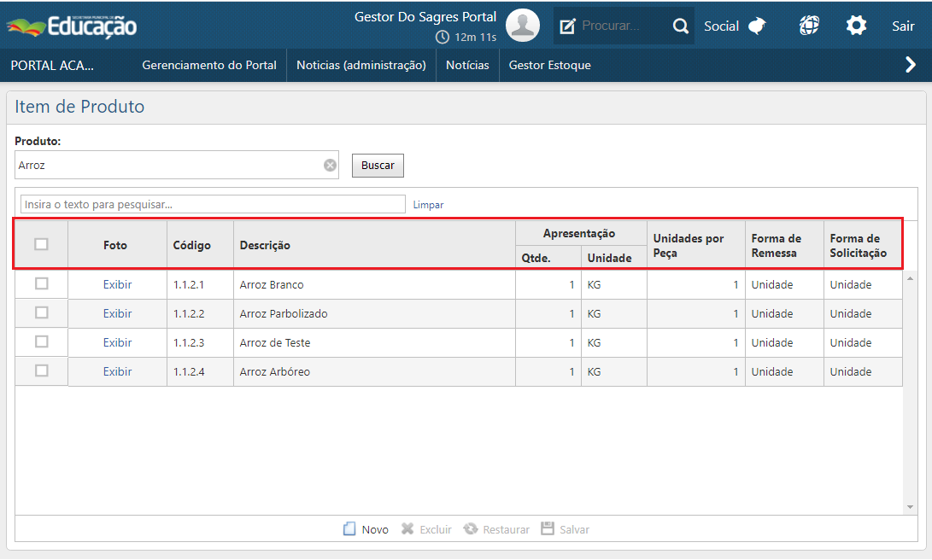932x560 pixels.
Task: Click the Novo new item icon
Action: coord(349,529)
